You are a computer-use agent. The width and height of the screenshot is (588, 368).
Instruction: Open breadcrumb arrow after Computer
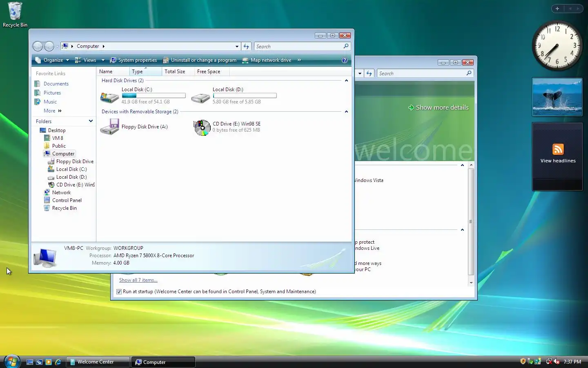(104, 46)
